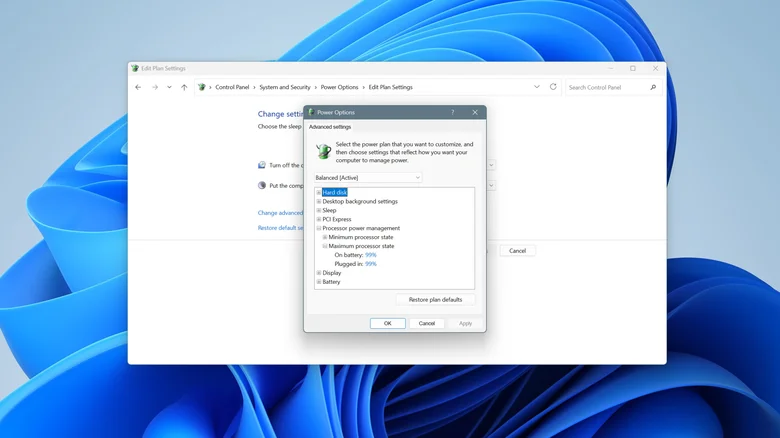Click Restore default settings link
Image resolution: width=780 pixels, height=438 pixels.
click(x=280, y=228)
